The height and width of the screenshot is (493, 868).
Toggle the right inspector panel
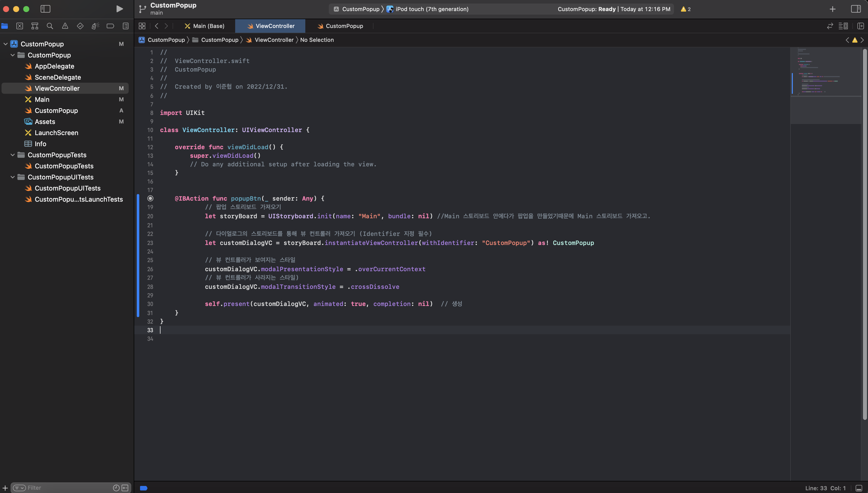tap(855, 9)
